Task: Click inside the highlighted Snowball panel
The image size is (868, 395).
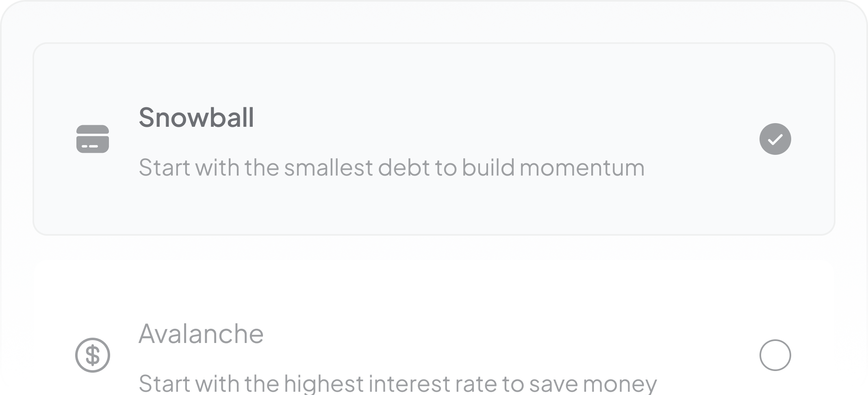Action: pyautogui.click(x=434, y=139)
